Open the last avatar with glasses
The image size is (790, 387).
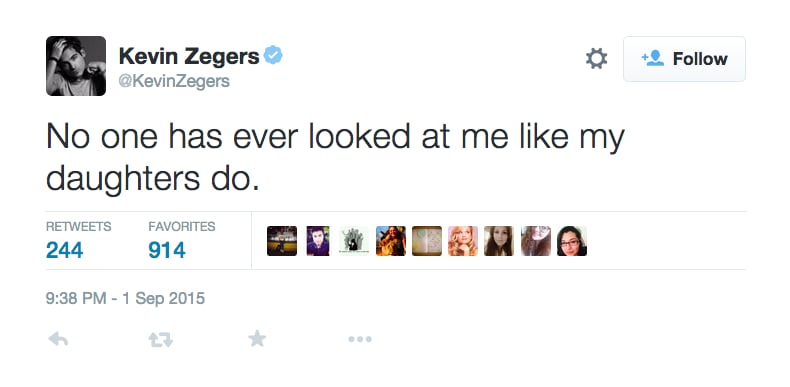572,241
